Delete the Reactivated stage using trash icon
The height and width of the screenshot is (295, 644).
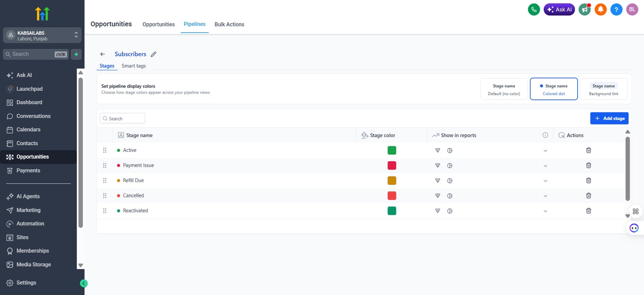[588, 211]
